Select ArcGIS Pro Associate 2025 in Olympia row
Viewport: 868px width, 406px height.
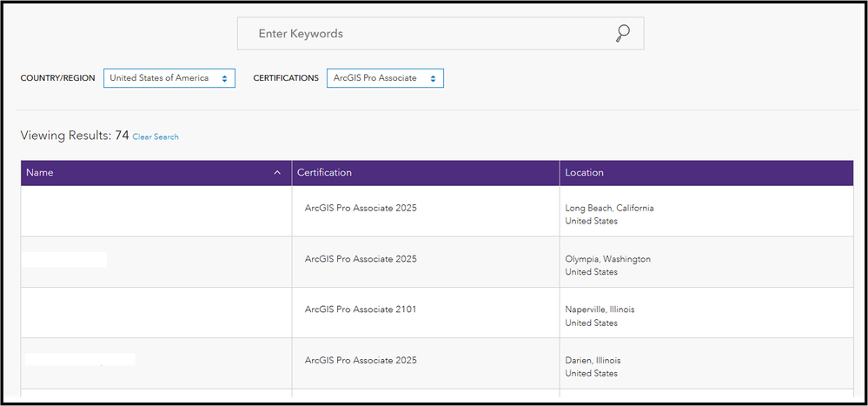(x=361, y=259)
